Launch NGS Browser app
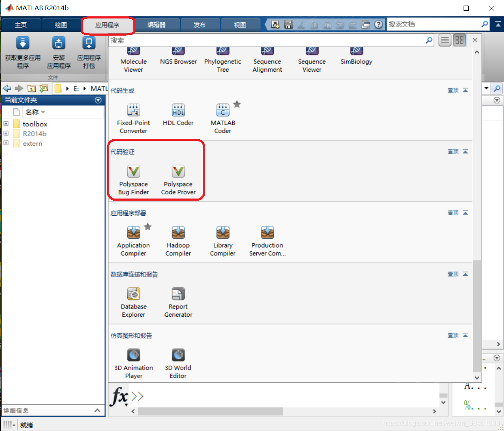The image size is (504, 431). 178,56
